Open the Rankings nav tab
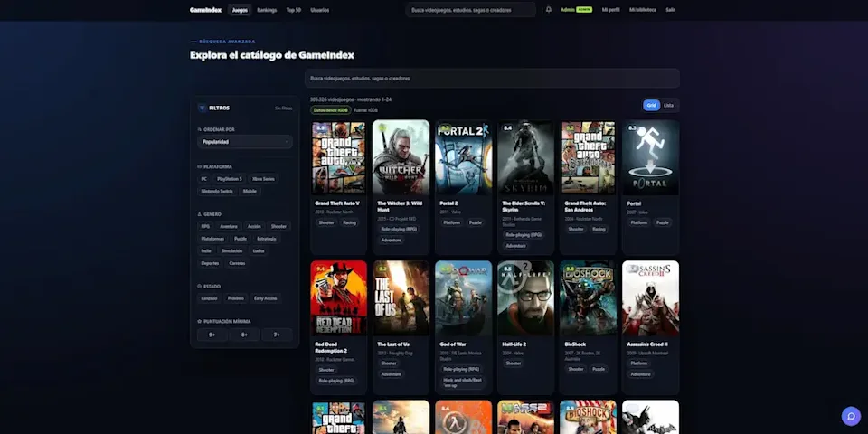 (267, 10)
